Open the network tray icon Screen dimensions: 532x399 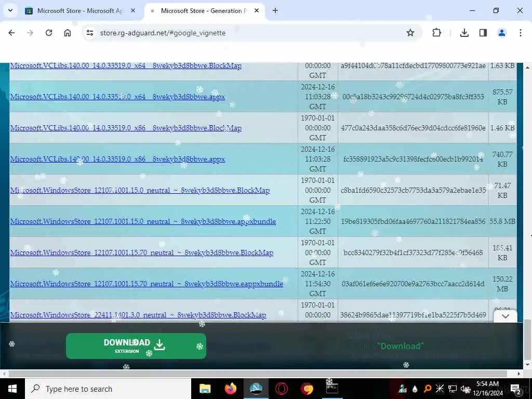click(453, 389)
